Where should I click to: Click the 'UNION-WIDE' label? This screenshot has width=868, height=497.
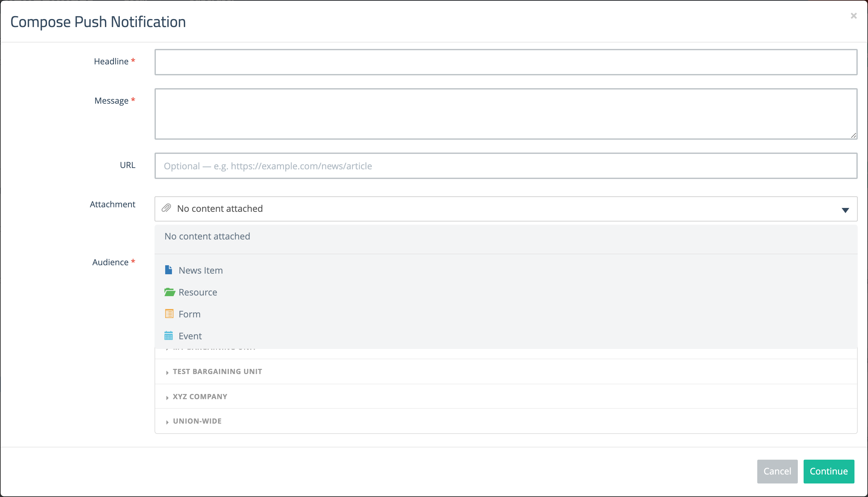click(x=197, y=421)
